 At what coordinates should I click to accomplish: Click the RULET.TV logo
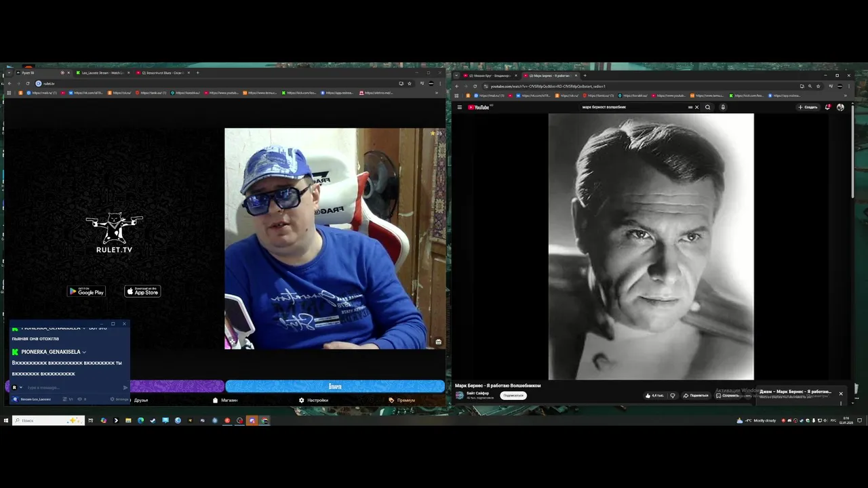[x=114, y=233]
